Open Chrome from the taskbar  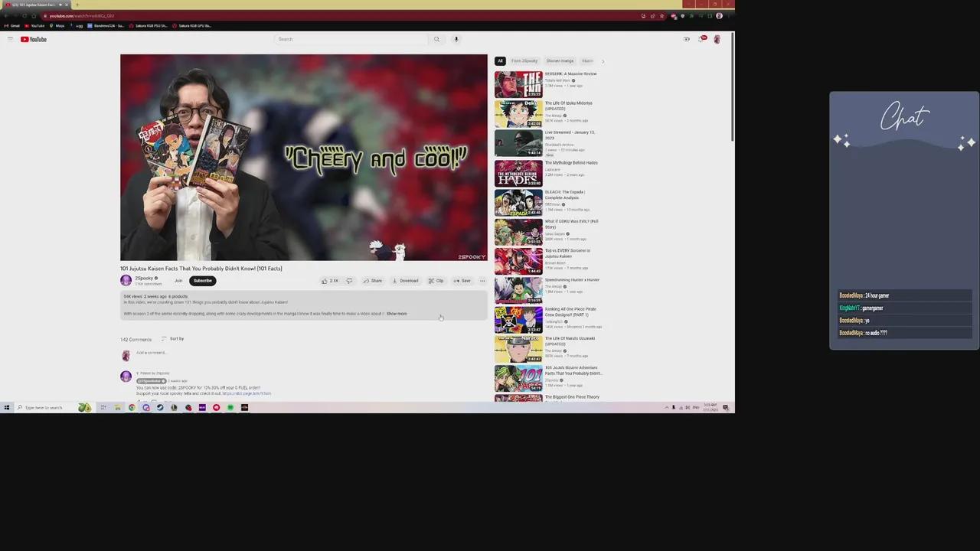point(132,408)
